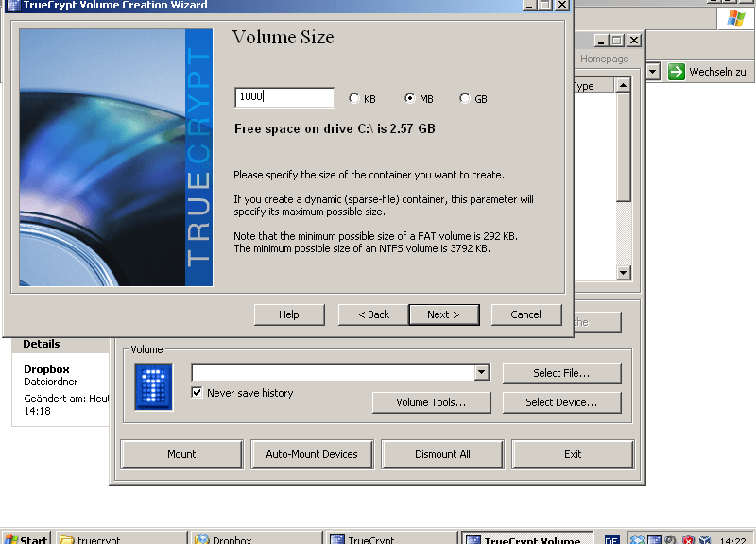The height and width of the screenshot is (544, 756).
Task: Maximize the TrueCrypt main window
Action: coord(617,41)
